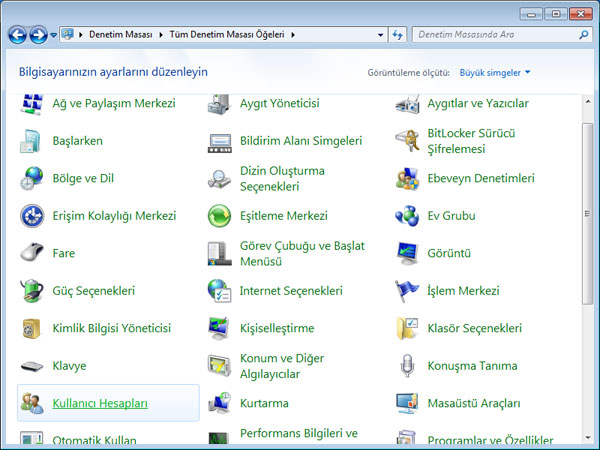Image resolution: width=600 pixels, height=450 pixels.
Task: Click the Ev Grubu icon
Action: 407,216
